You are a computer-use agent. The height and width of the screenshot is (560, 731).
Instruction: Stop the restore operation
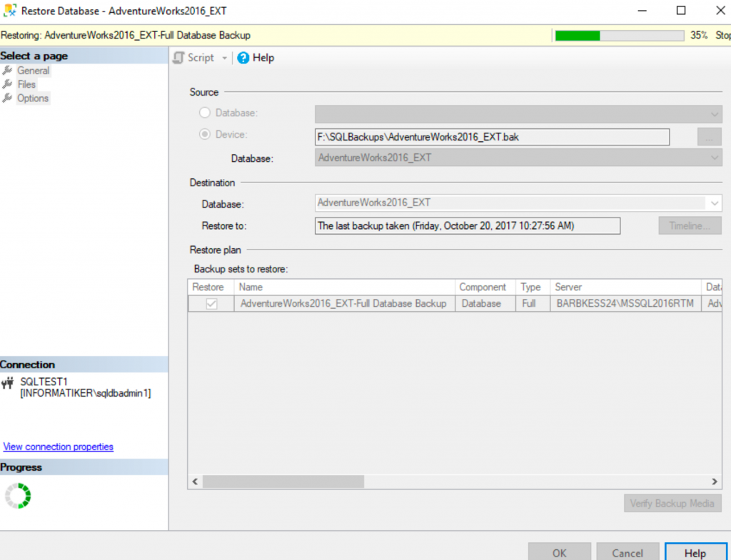[723, 36]
